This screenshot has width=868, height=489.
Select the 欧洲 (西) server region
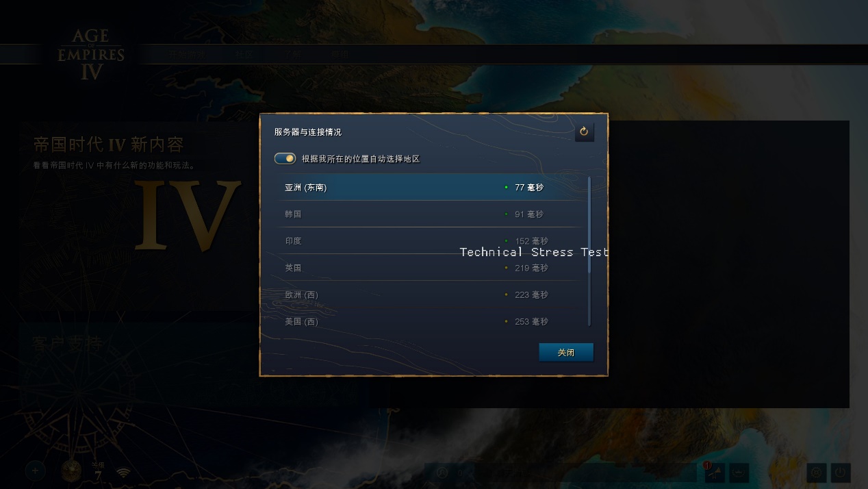[433, 294]
